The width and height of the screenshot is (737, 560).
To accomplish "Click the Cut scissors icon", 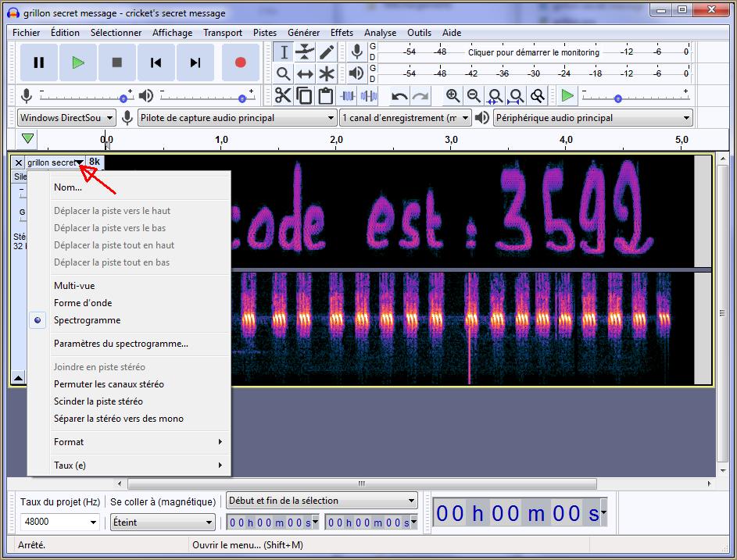I will click(283, 96).
